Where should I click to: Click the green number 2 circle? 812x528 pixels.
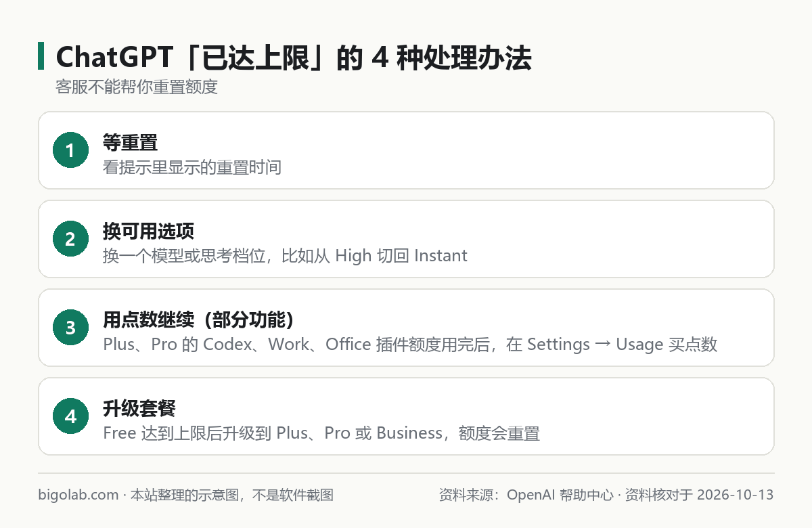click(x=70, y=239)
